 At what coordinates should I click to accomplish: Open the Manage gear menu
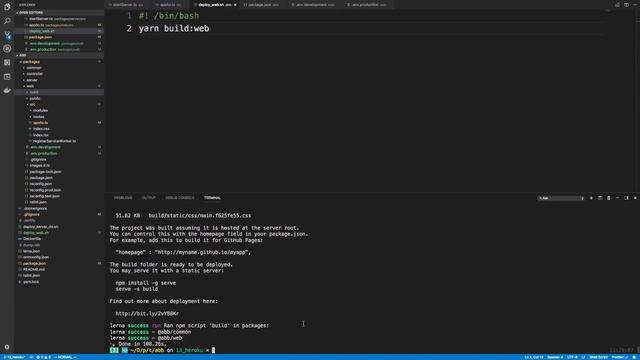coord(7,347)
